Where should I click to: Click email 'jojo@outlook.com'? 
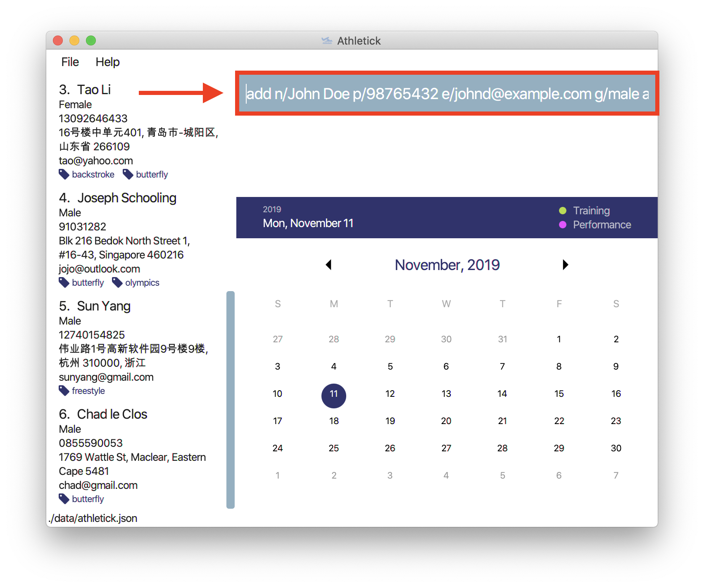[99, 269]
